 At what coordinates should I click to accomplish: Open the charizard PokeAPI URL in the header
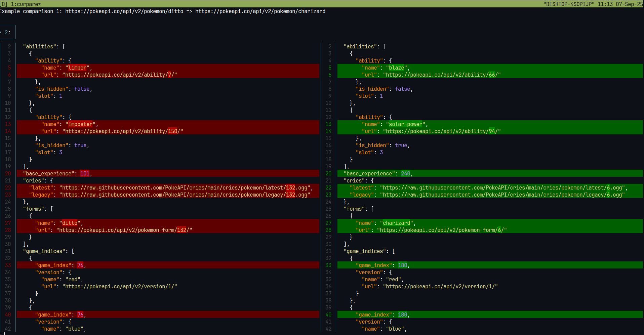click(x=260, y=11)
